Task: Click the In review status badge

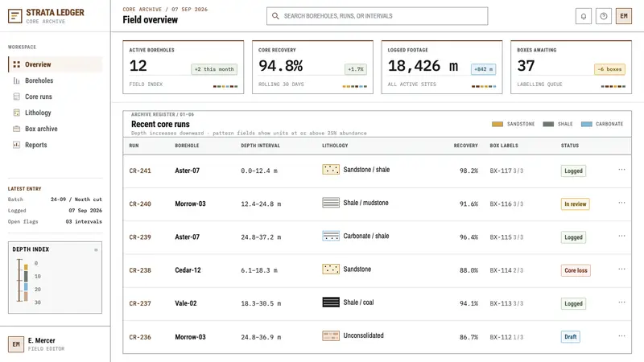Action: point(575,204)
